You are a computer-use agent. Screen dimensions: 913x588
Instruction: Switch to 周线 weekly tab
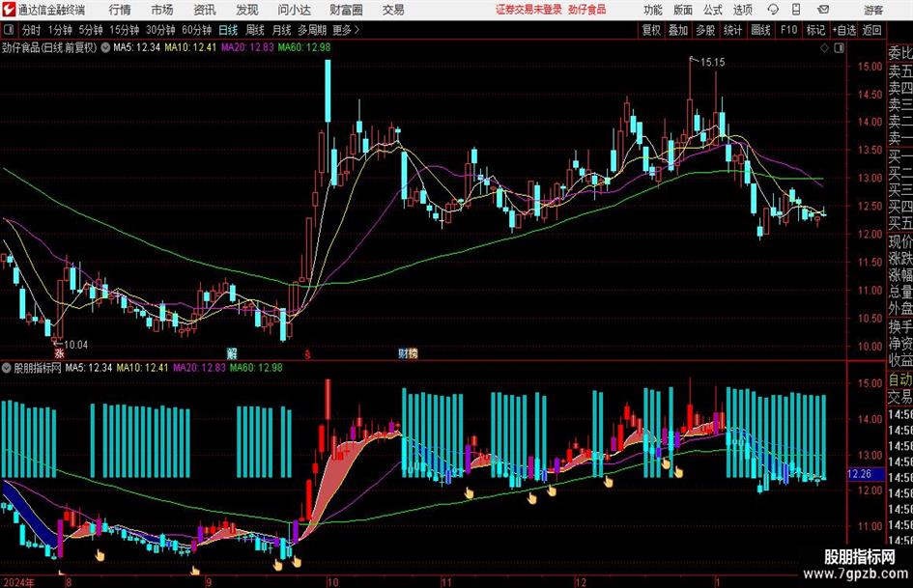[x=254, y=30]
